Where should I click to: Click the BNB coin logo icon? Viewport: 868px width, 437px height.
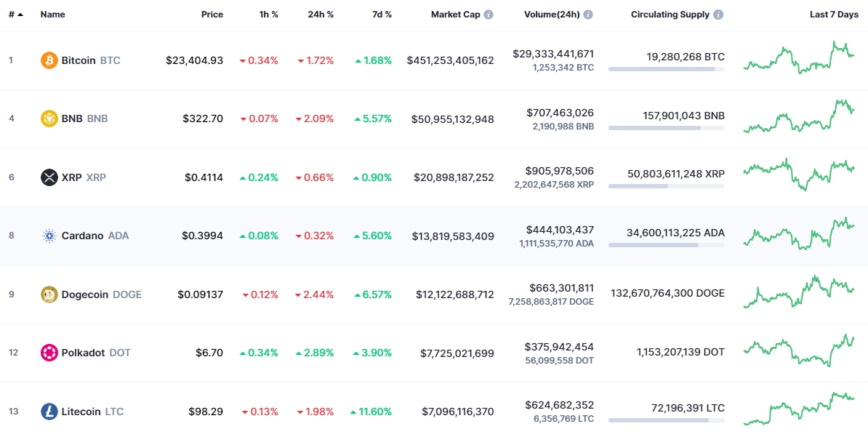[x=49, y=119]
